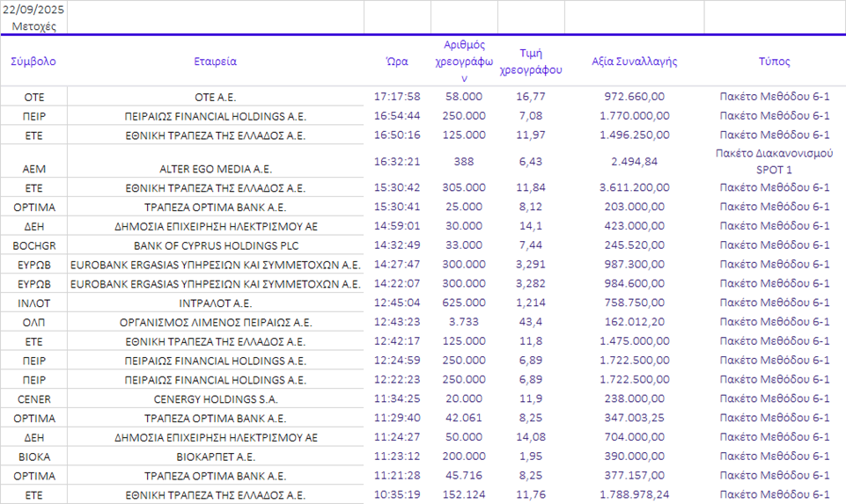Select the CENERGY HOLDINGS S.A. cell
This screenshot has height=504, width=846.
(x=215, y=398)
